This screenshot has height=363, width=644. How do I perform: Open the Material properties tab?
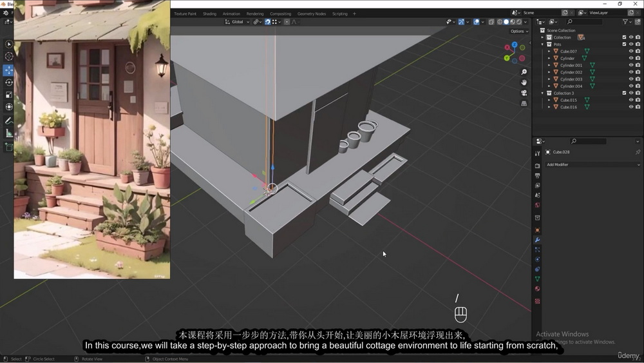537,289
